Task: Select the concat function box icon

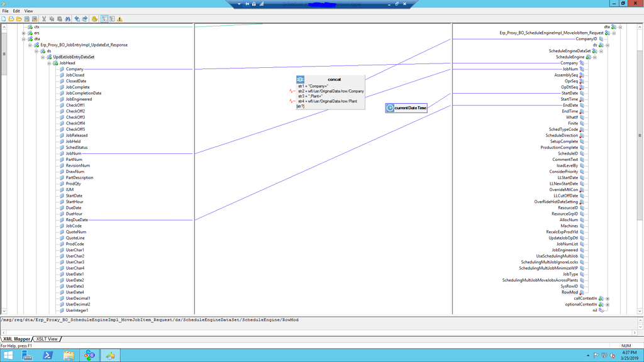Action: point(299,79)
